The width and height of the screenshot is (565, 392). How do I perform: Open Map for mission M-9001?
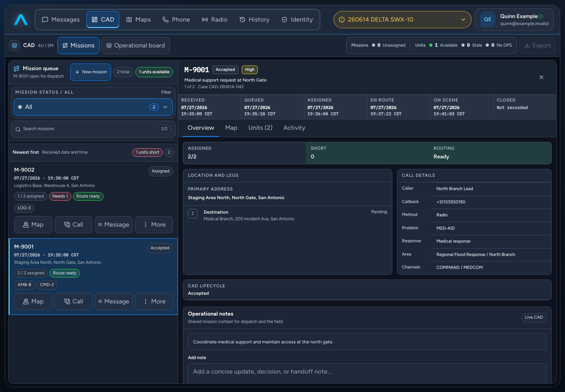(33, 301)
